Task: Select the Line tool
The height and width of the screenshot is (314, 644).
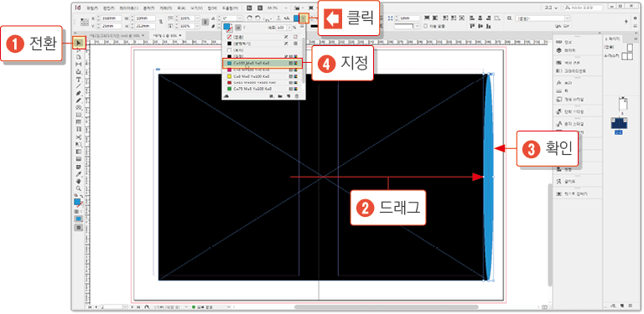Action: 79,86
